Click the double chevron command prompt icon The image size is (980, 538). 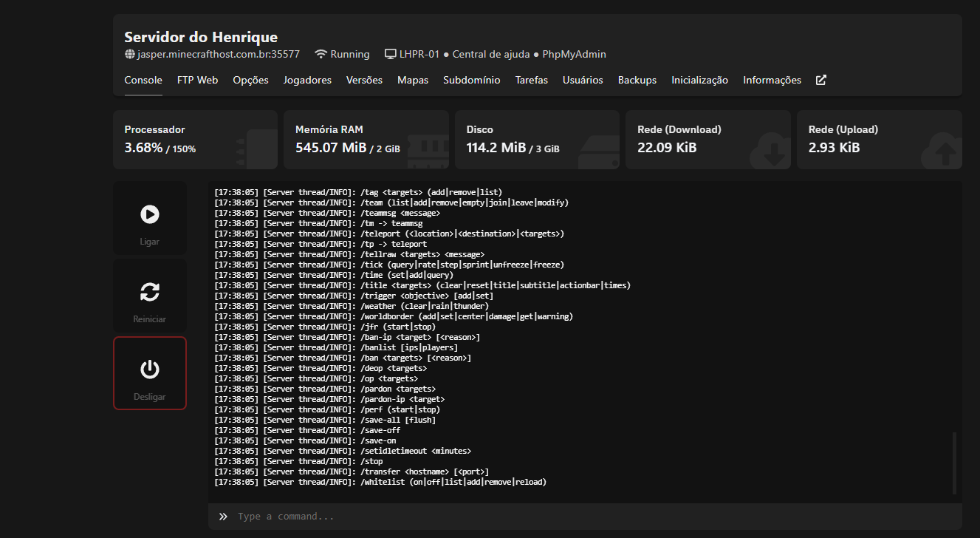click(223, 516)
